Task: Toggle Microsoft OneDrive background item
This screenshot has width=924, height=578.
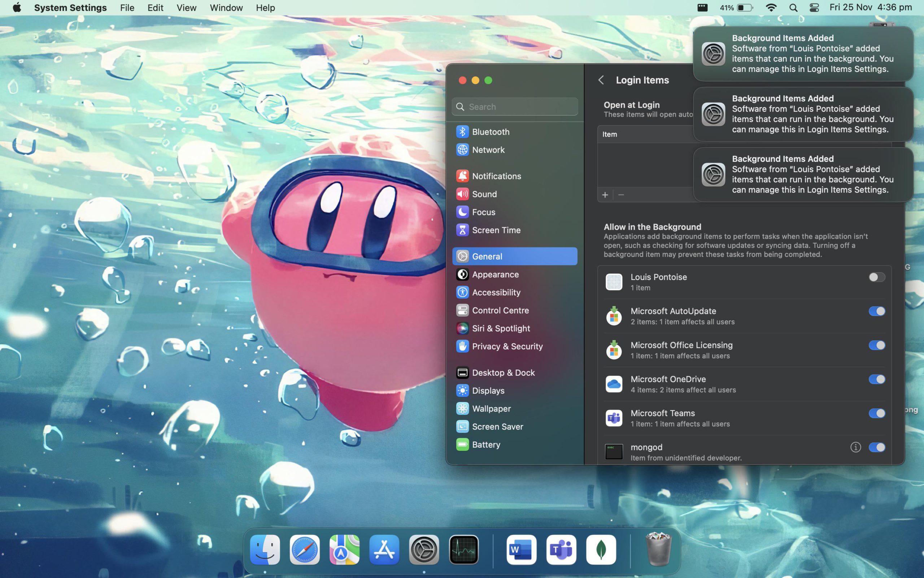Action: point(877,379)
